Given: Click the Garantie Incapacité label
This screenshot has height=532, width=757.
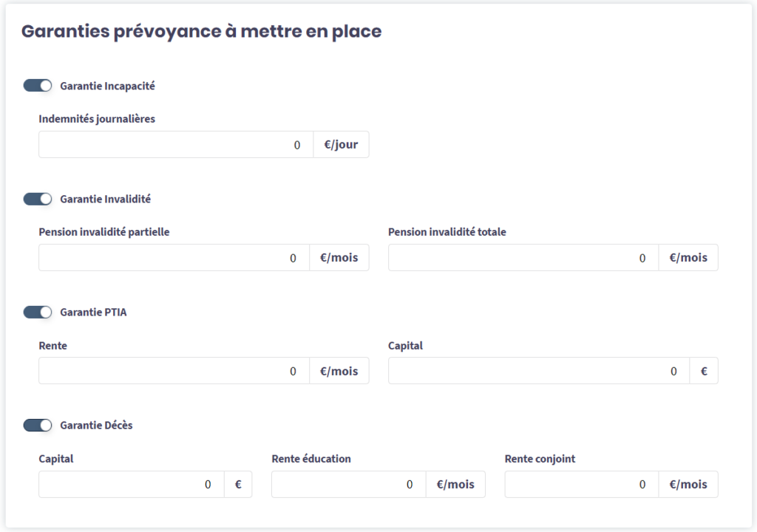Looking at the screenshot, I should pyautogui.click(x=107, y=86).
